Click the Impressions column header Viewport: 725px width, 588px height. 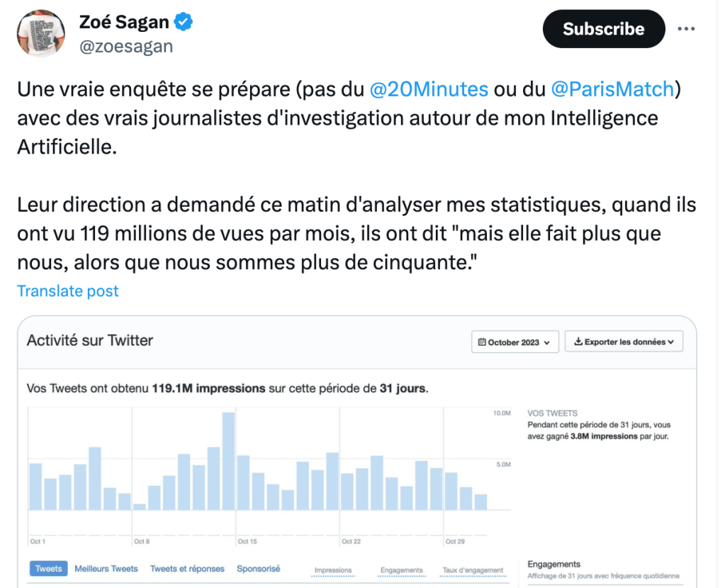333,570
